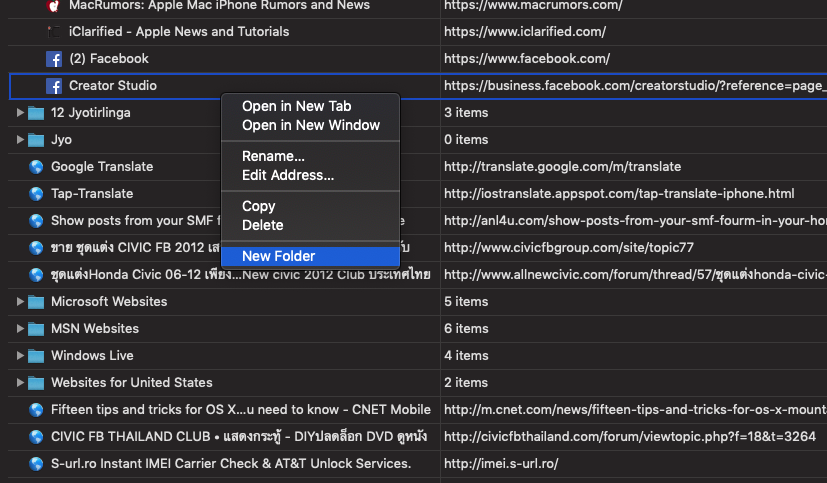Select the Windows Live folder name
Screen dimensions: 827x483
(x=92, y=355)
